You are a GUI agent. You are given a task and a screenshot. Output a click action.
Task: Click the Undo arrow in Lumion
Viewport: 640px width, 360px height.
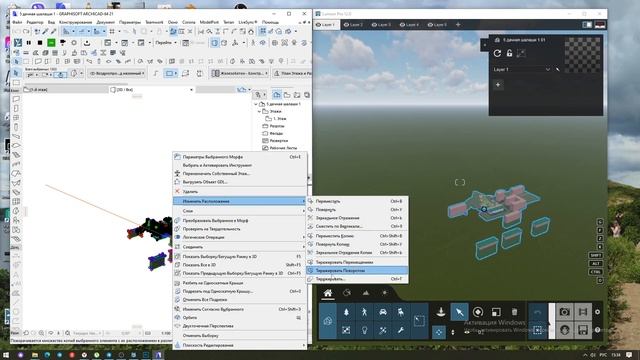click(x=538, y=312)
